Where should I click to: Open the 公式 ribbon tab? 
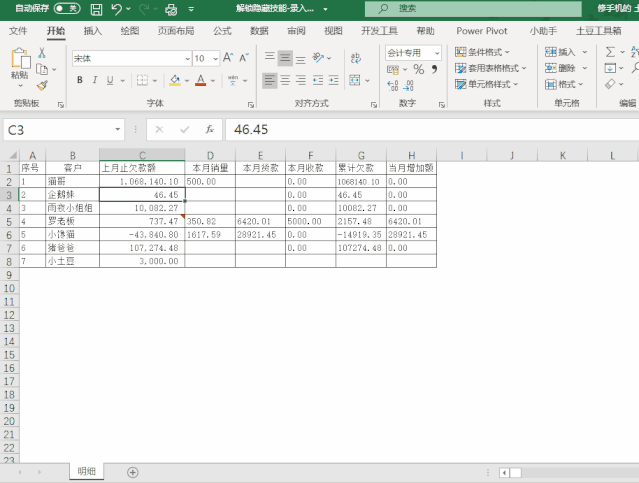tap(222, 31)
